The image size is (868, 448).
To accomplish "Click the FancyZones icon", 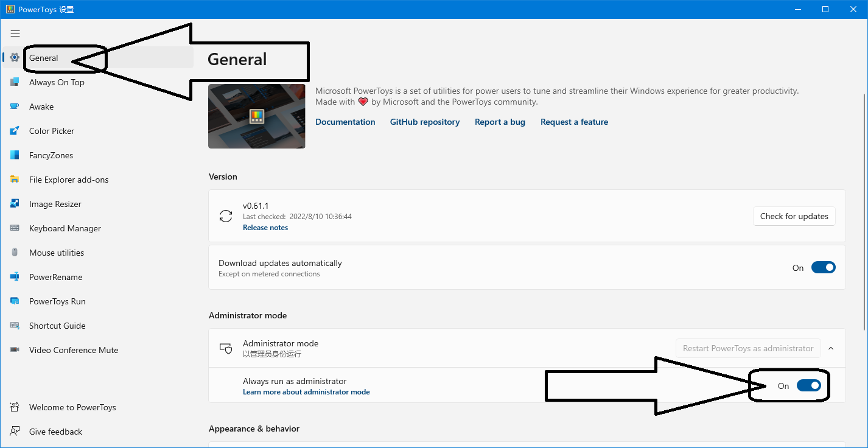I will click(x=15, y=155).
